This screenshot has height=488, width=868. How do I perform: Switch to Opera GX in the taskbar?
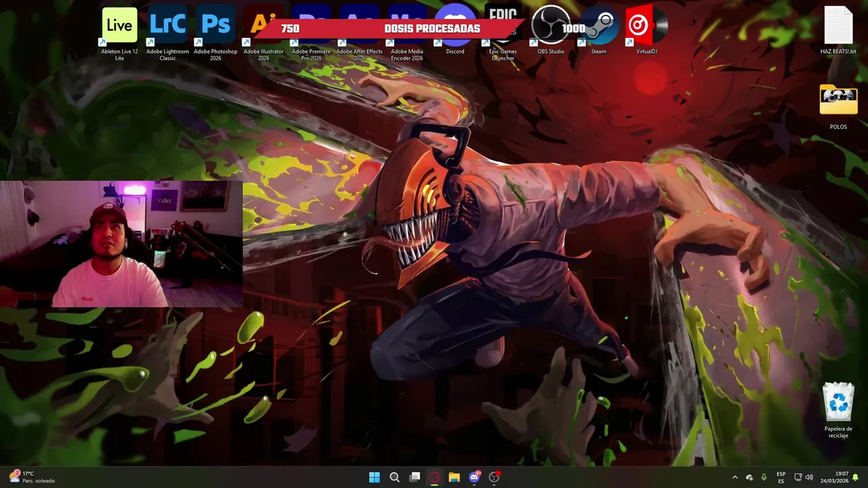[x=435, y=477]
